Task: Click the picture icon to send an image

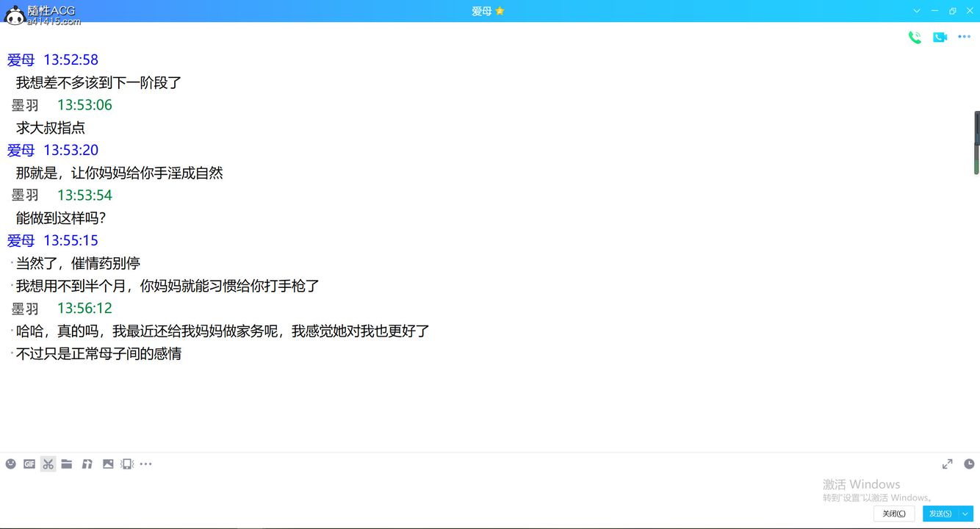Action: point(108,464)
